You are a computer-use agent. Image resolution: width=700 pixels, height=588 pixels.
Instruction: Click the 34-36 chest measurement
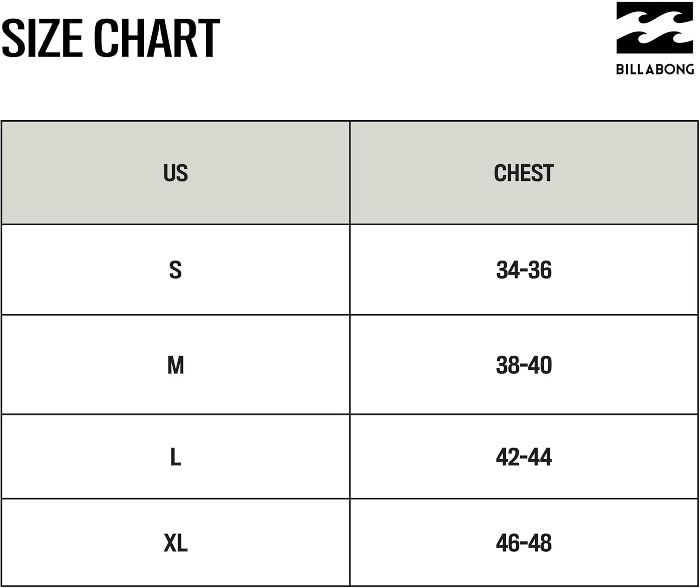[524, 270]
